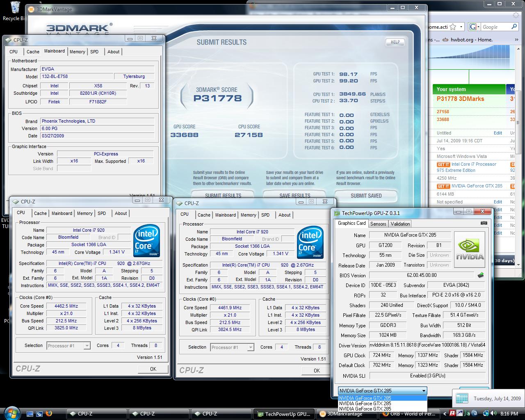Open the Mainboard tab in the middle CPU-Z window
This screenshot has height=420, width=525.
click(x=226, y=215)
